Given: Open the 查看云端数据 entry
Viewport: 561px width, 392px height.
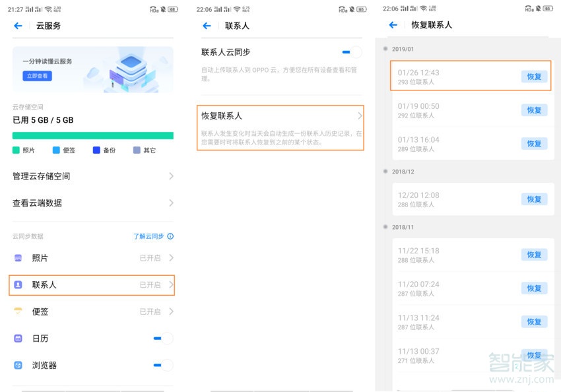Looking at the screenshot, I should point(92,203).
